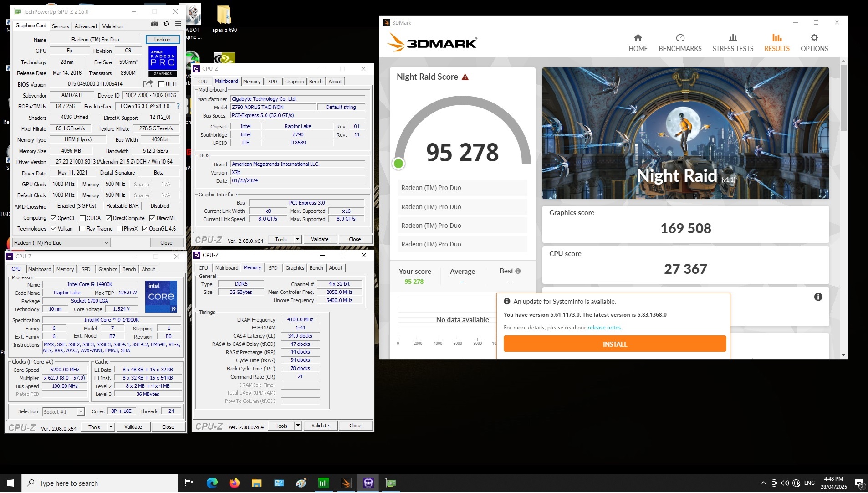The image size is (868, 493).
Task: Click the info icon right of update popup
Action: click(x=818, y=298)
